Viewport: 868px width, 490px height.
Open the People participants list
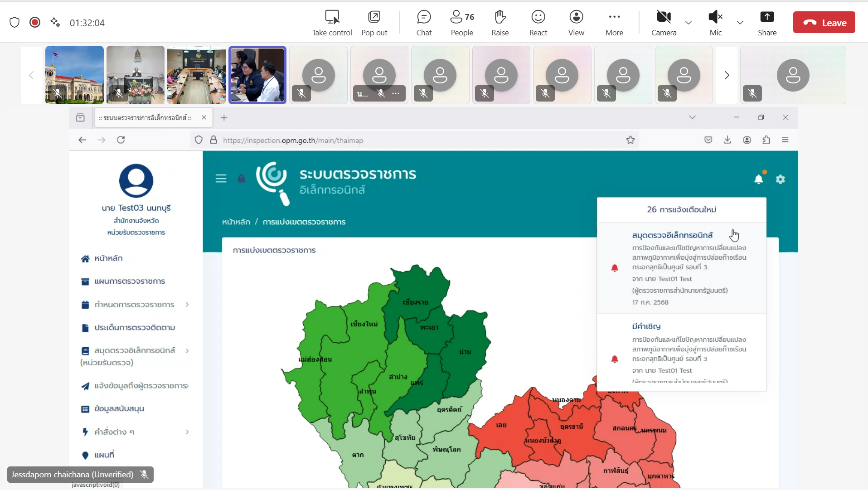[461, 23]
